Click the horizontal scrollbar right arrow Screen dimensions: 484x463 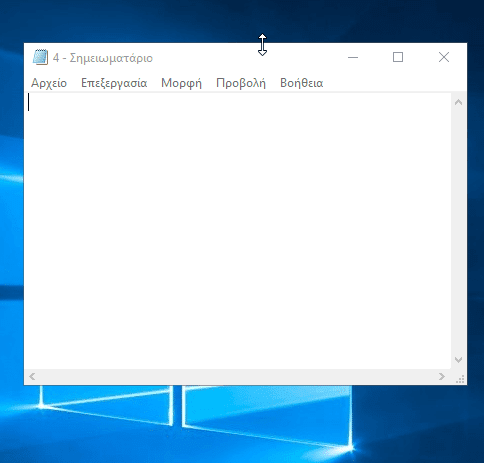(x=442, y=377)
